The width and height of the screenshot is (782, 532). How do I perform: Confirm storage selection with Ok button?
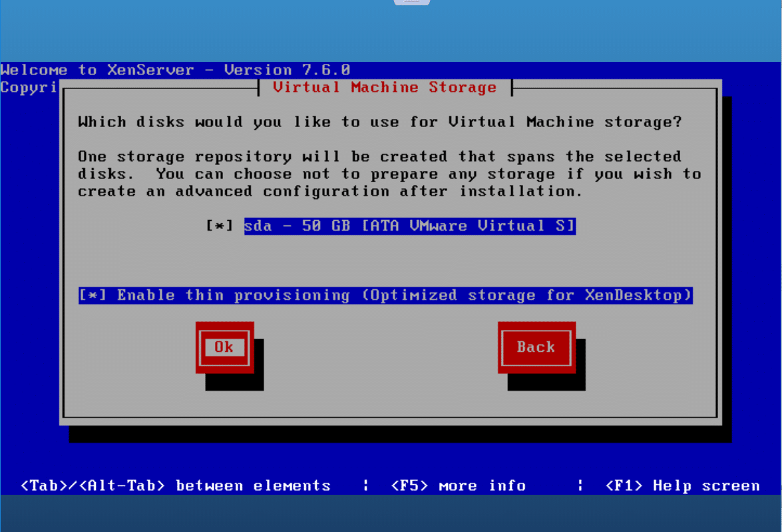pyautogui.click(x=224, y=347)
